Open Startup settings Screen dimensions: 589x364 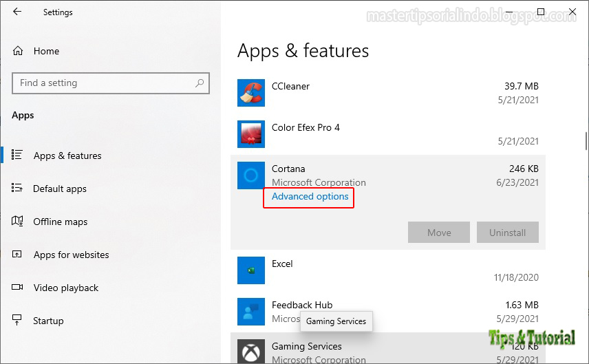(x=48, y=321)
